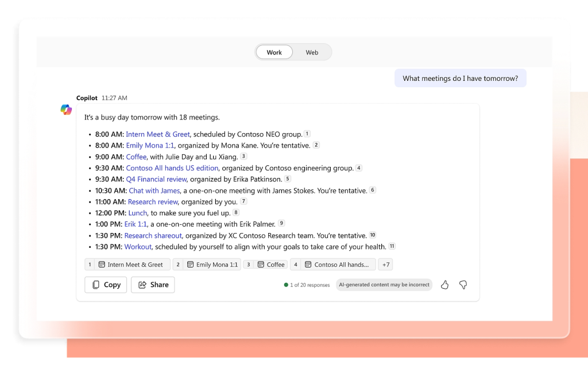
Task: Click the 1 of 20 responses text
Action: (x=310, y=285)
